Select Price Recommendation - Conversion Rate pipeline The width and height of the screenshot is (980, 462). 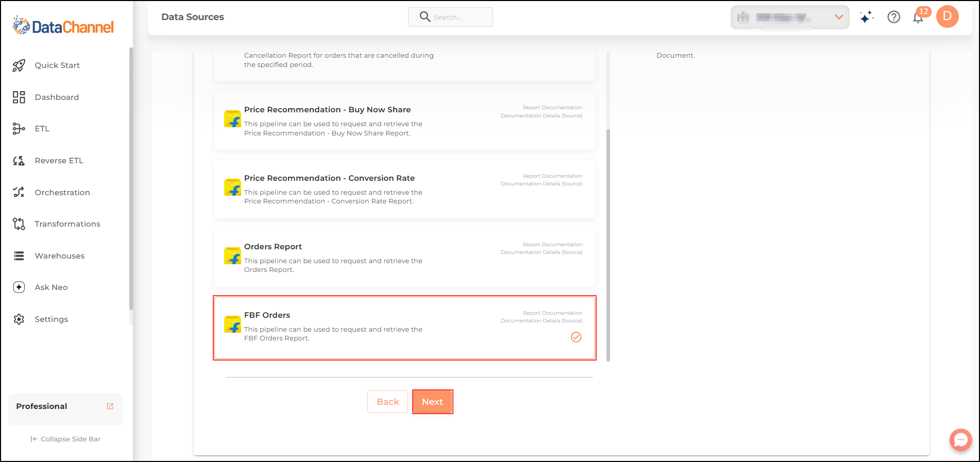point(404,190)
